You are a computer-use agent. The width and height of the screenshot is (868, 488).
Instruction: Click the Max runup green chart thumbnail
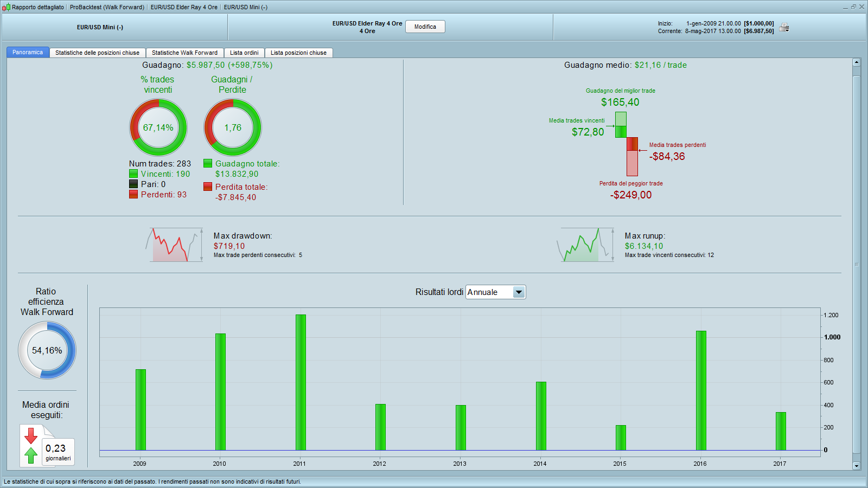[586, 245]
